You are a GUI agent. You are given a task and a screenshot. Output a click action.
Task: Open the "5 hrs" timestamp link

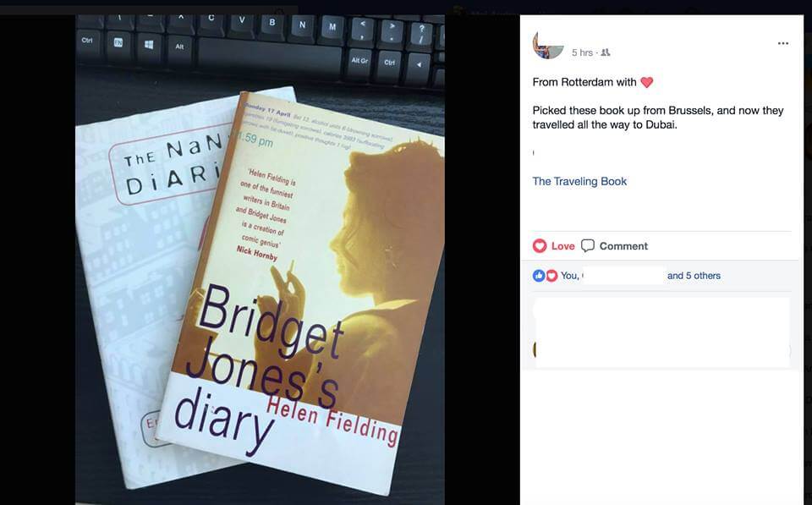(x=582, y=52)
